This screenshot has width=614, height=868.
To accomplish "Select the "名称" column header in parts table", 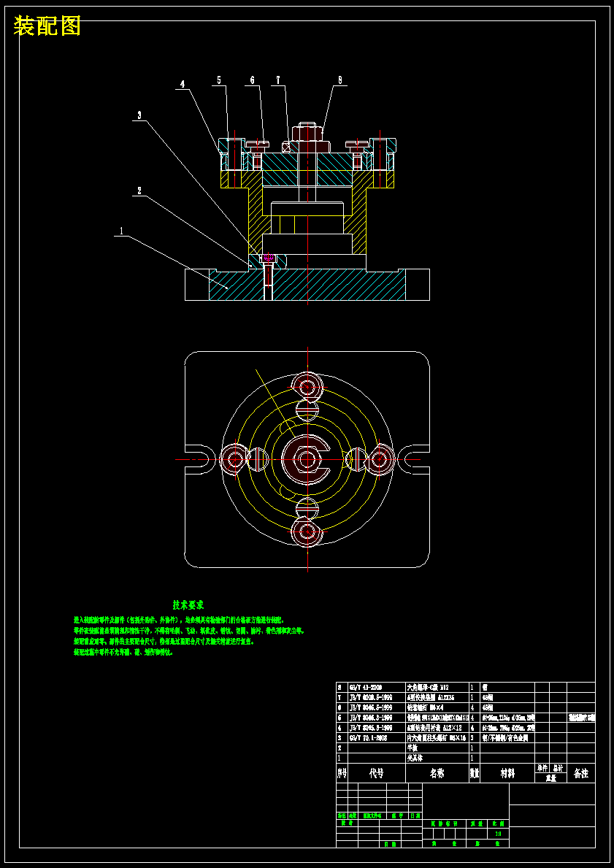I will pyautogui.click(x=437, y=773).
